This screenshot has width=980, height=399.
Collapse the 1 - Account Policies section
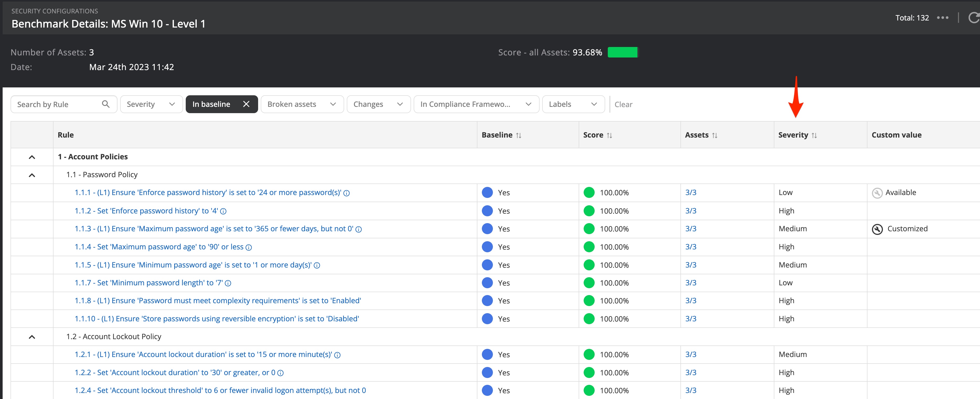(x=32, y=157)
